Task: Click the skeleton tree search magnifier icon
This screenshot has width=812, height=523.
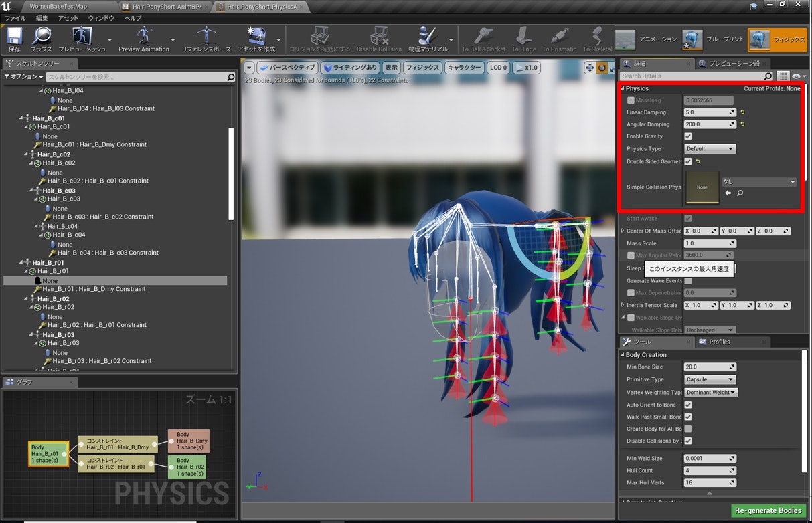Action: tap(231, 78)
